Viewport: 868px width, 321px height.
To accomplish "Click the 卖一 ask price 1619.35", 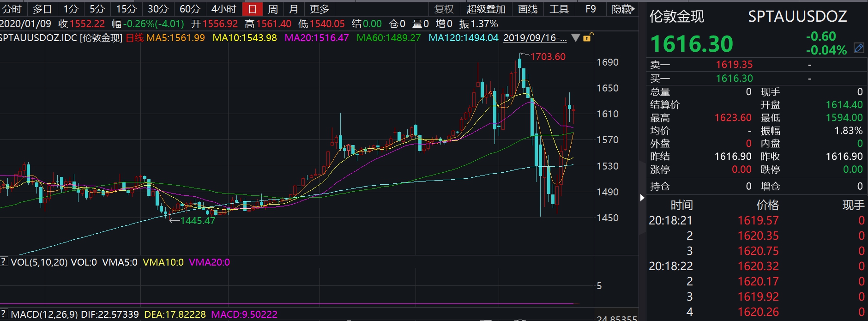I will (x=734, y=65).
